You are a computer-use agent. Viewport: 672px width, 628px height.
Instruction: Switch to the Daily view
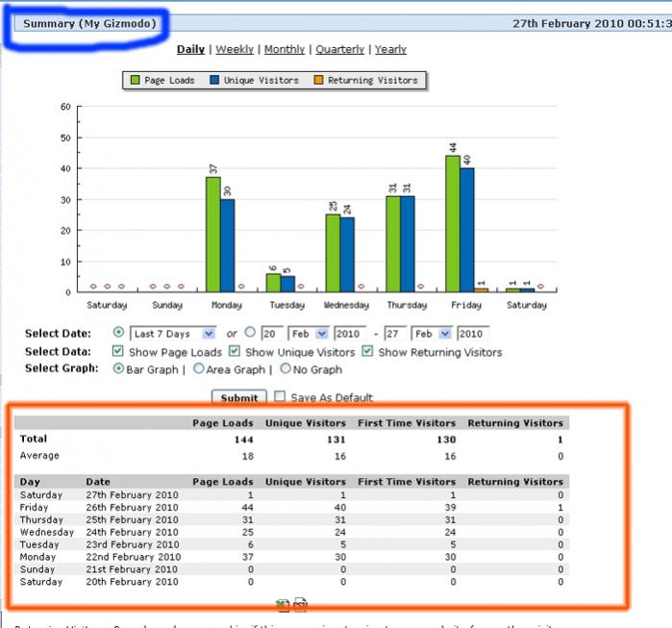[190, 49]
